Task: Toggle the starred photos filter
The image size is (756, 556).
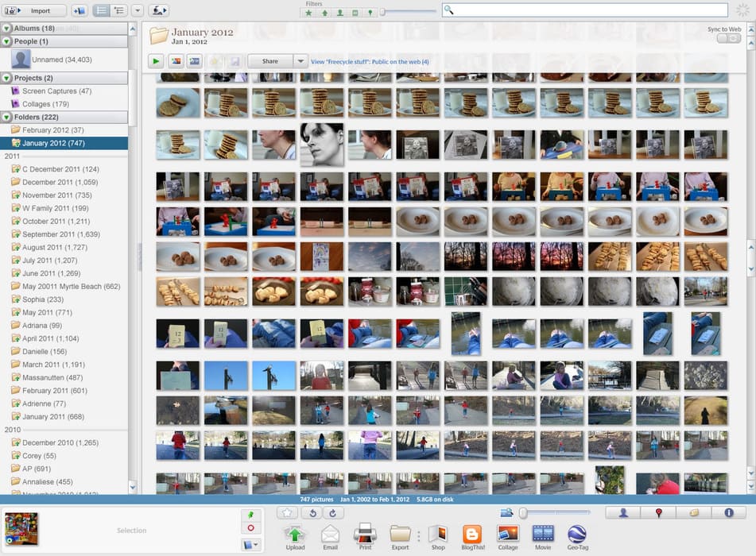Action: point(309,13)
